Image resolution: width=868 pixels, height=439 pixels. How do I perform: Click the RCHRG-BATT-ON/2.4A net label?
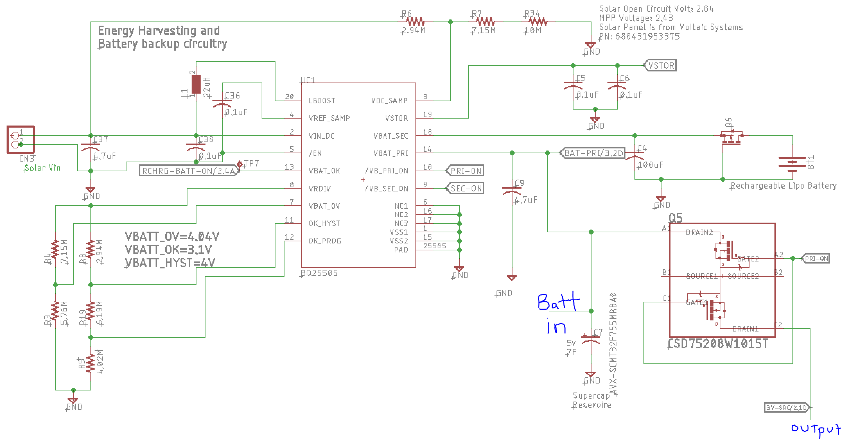[x=189, y=171]
